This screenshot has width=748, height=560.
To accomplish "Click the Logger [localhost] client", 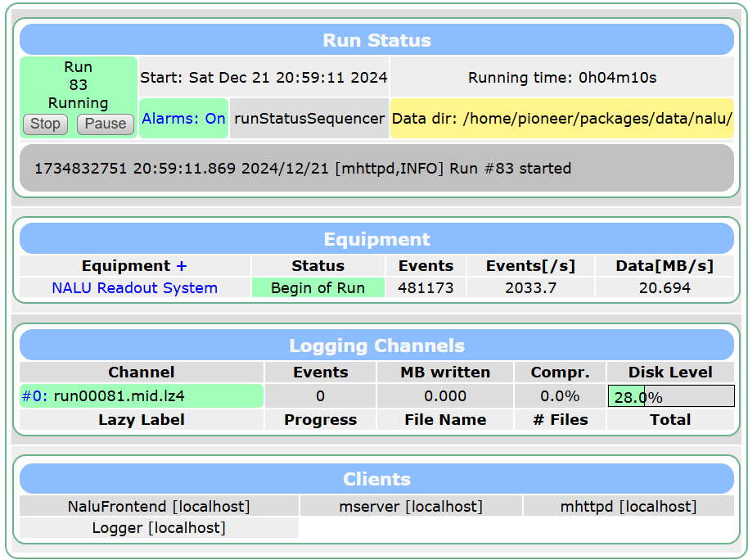I will (x=159, y=527).
